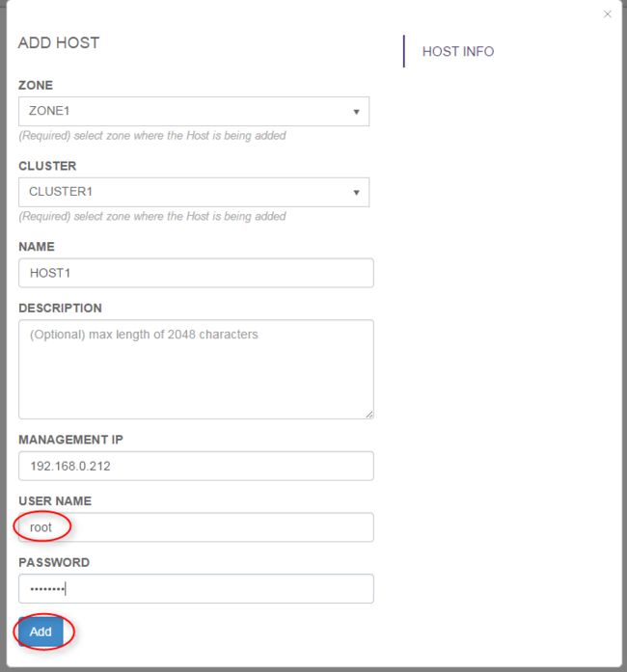Click inside the DESCRIPTION text area
This screenshot has height=672, width=627.
196,369
